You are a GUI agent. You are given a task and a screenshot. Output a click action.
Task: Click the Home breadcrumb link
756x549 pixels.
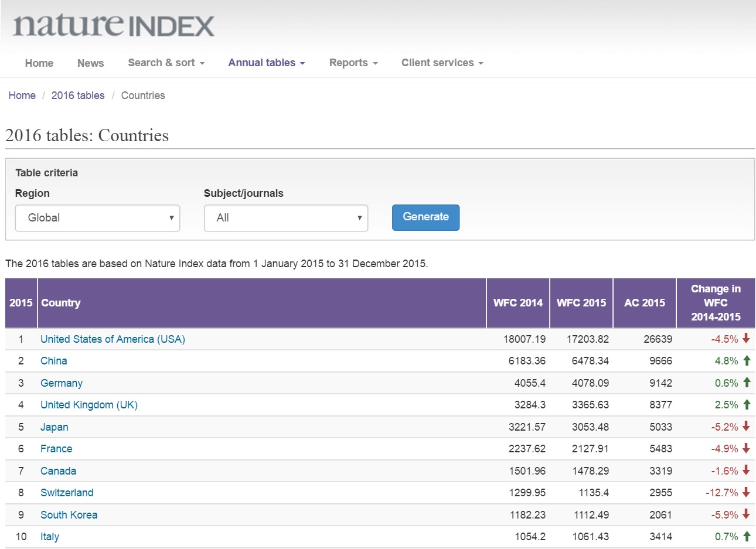click(22, 96)
